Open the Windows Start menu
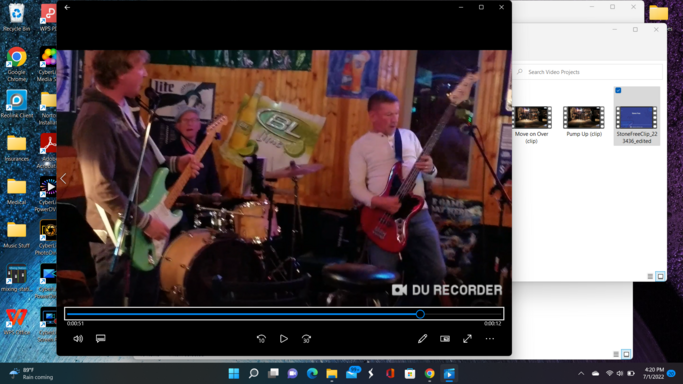 233,374
